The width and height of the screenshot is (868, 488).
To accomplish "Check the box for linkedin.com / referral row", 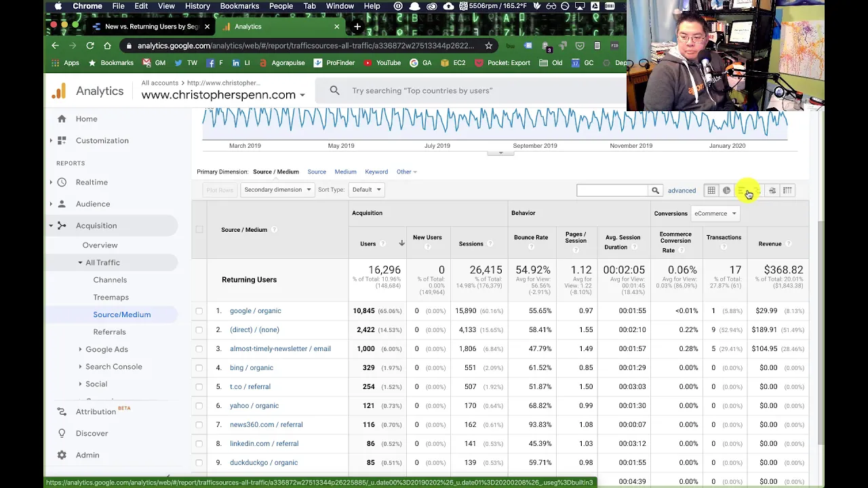I will (199, 444).
